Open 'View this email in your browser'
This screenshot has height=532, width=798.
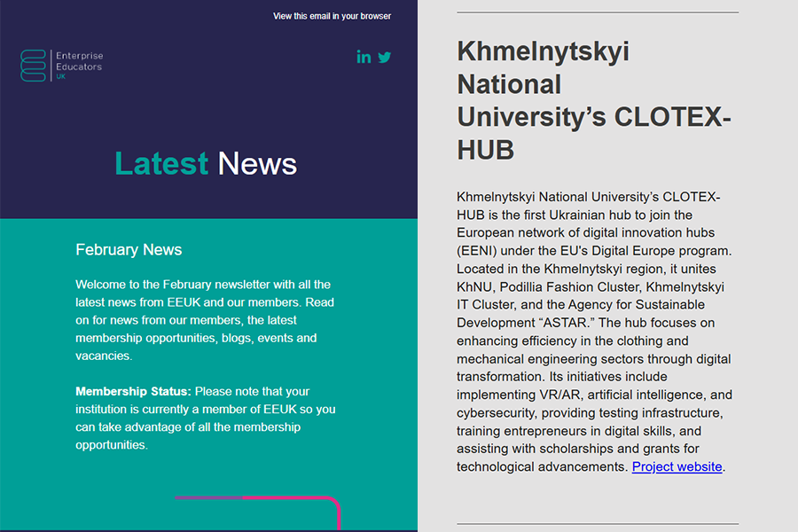tap(332, 16)
